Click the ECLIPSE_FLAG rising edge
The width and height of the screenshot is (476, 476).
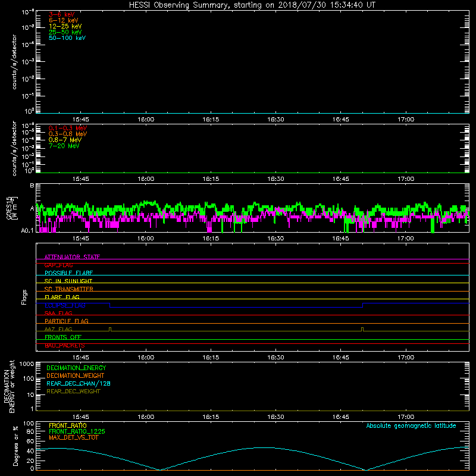[x=363, y=305]
